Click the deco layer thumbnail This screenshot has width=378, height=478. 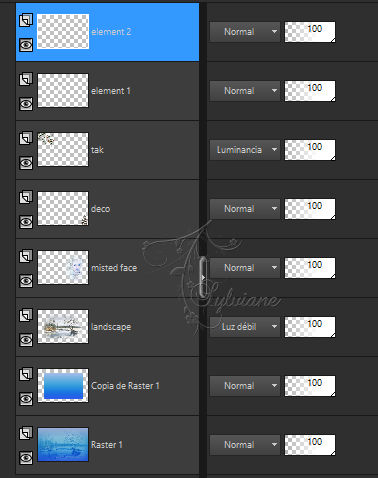point(63,209)
